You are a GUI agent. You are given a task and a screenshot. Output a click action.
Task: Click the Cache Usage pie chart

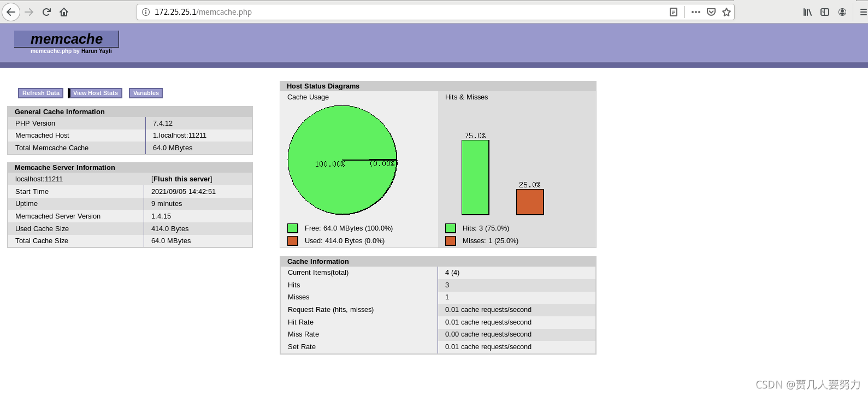(343, 160)
